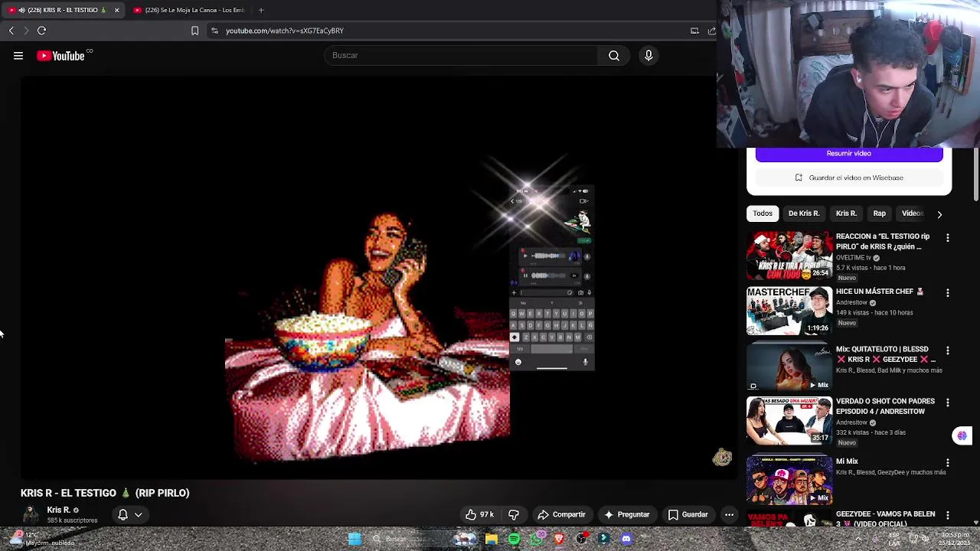Toggle the notification bell for Kris R.
This screenshot has height=551, width=980.
[122, 515]
